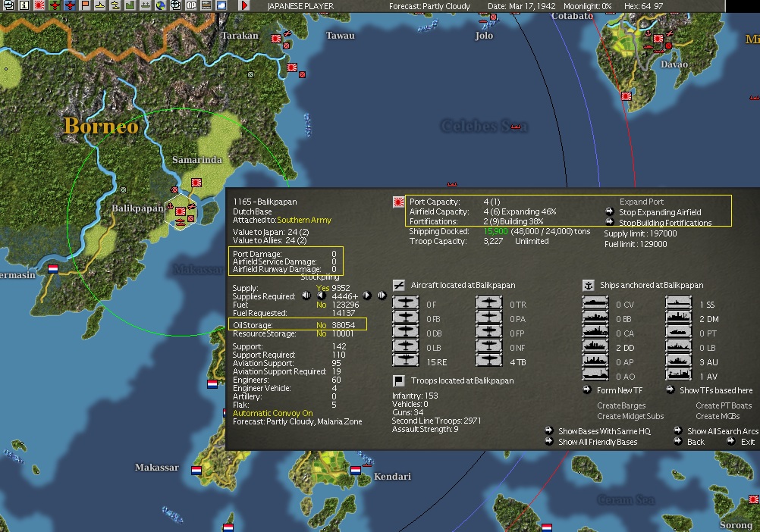Image resolution: width=760 pixels, height=532 pixels.
Task: Click the rising sun flag toolbar icon
Action: click(x=39, y=5)
